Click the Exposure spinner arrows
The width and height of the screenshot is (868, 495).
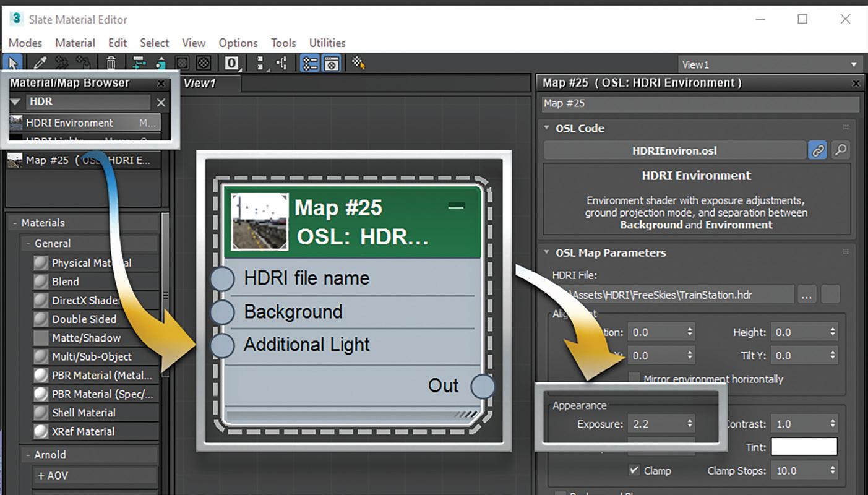(690, 424)
